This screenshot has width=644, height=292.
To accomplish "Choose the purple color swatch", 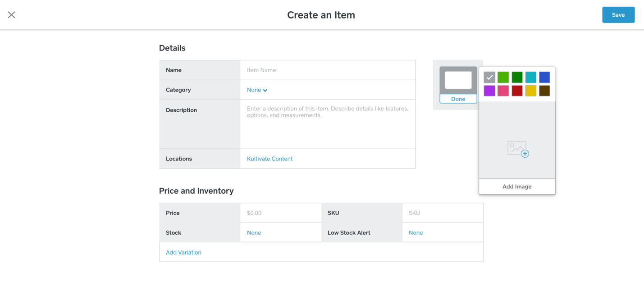I will click(489, 91).
